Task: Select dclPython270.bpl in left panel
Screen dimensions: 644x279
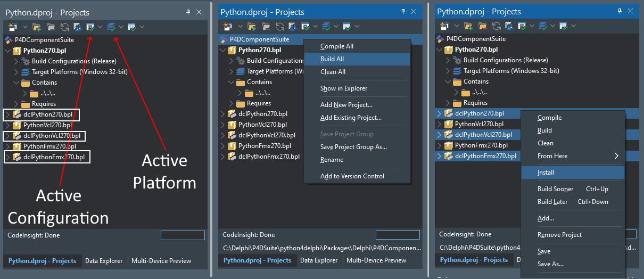Action: [x=47, y=114]
